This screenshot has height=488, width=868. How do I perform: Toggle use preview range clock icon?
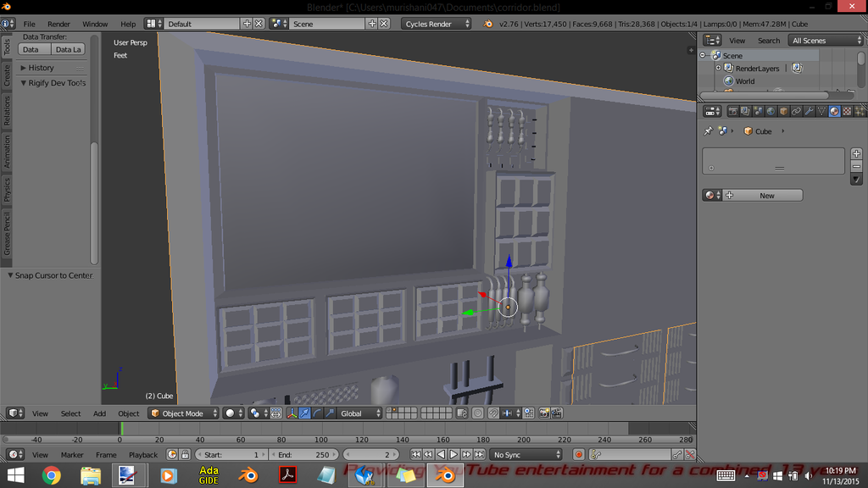172,455
